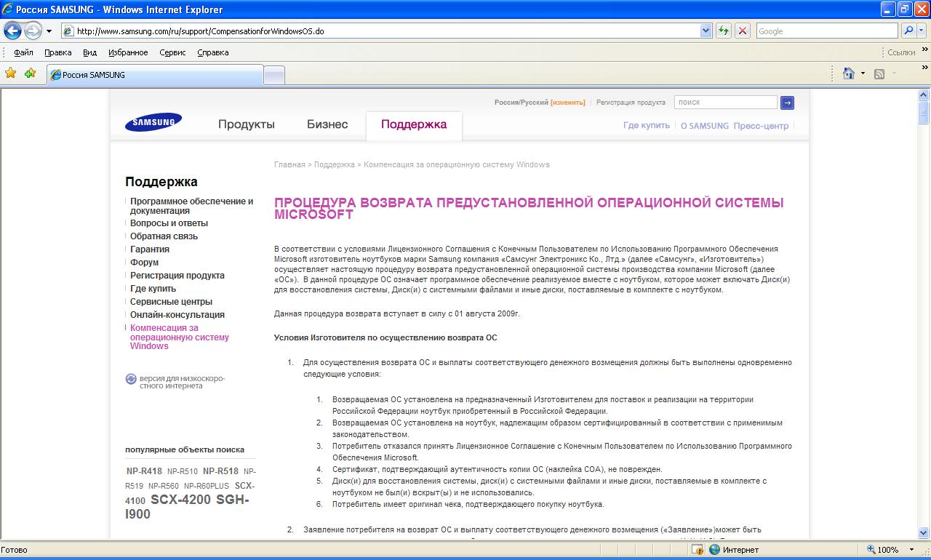
Task: Click the Stop loading icon
Action: click(x=743, y=31)
